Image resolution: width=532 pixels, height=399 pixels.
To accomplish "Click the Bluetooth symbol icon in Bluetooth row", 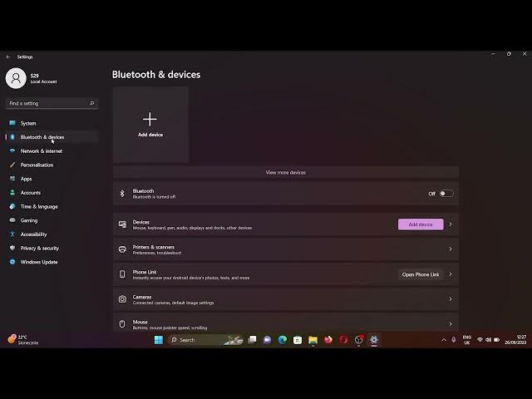I will [122, 194].
